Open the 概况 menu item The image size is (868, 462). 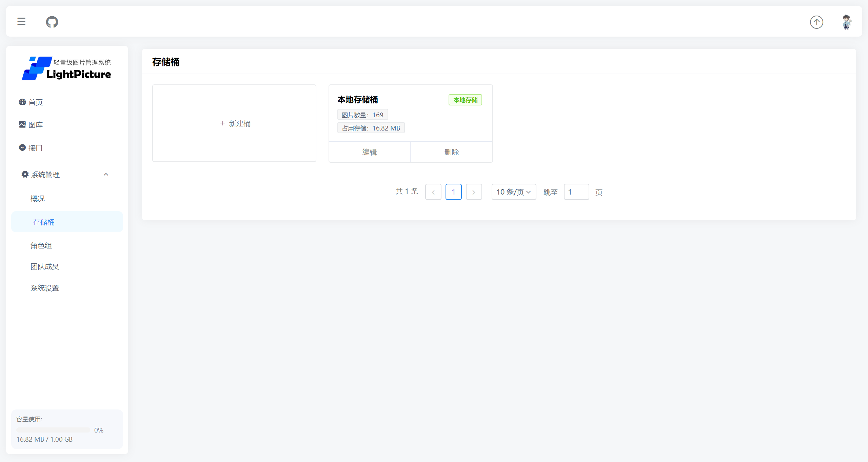point(38,199)
